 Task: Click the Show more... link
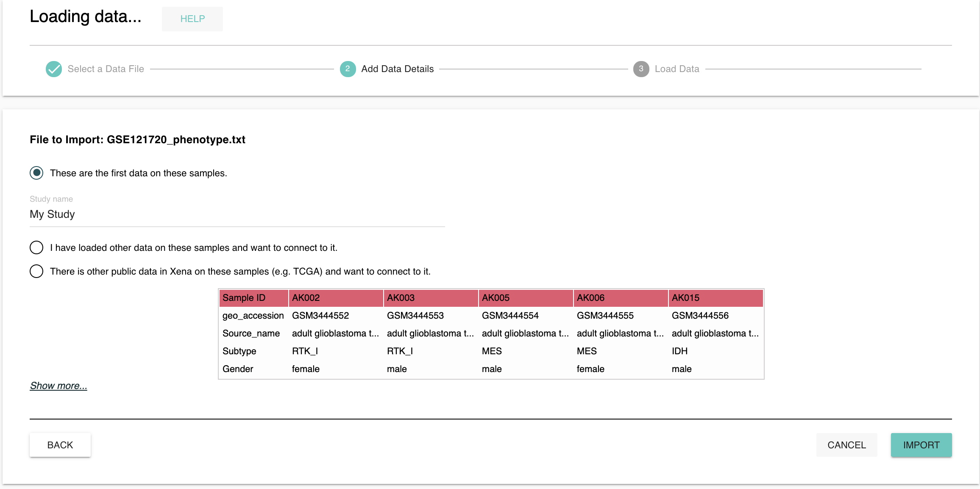coord(58,386)
